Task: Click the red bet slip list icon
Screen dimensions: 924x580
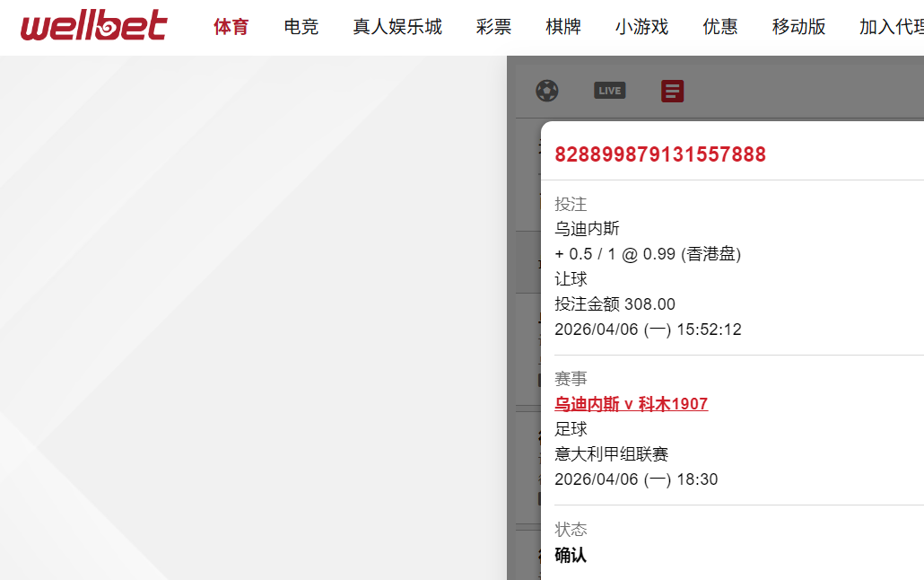Action: pyautogui.click(x=672, y=90)
